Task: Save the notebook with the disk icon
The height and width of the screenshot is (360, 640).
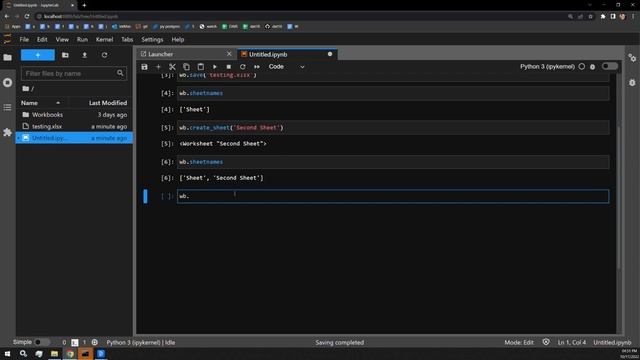Action: 144,67
